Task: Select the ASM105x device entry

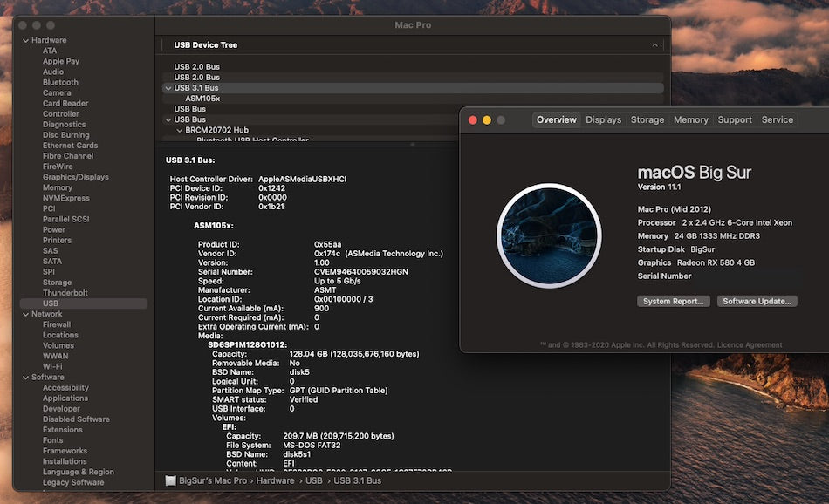Action: (202, 99)
